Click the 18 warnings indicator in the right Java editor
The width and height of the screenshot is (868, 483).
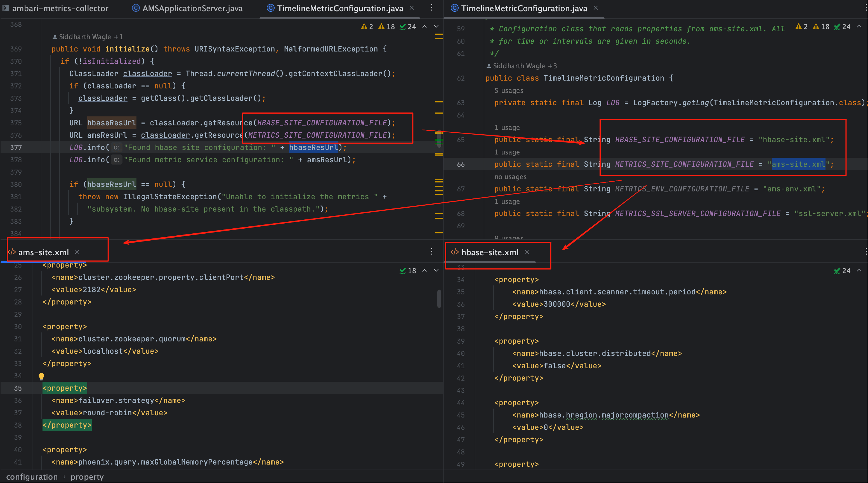[821, 27]
